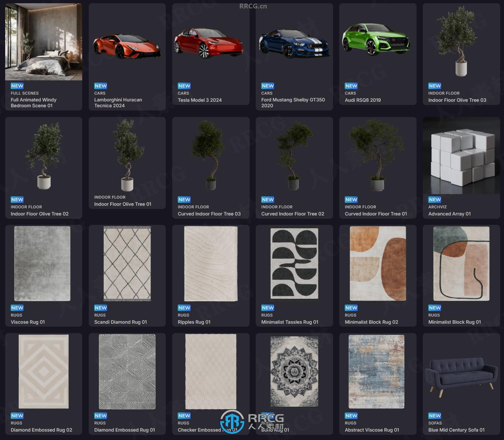The image size is (504, 440).
Task: Click the 'Indoor Floor Olive Tree 01' title
Action: 123,204
